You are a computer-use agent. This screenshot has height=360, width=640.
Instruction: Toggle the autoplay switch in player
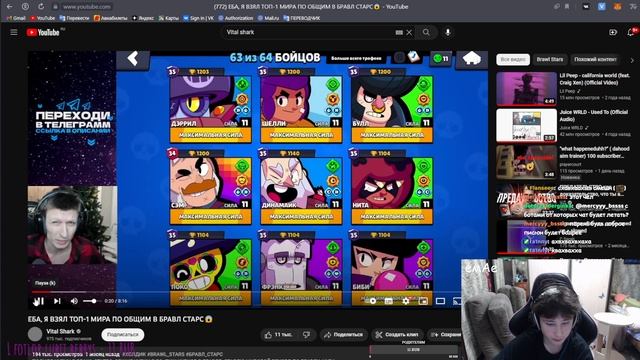[371, 301]
